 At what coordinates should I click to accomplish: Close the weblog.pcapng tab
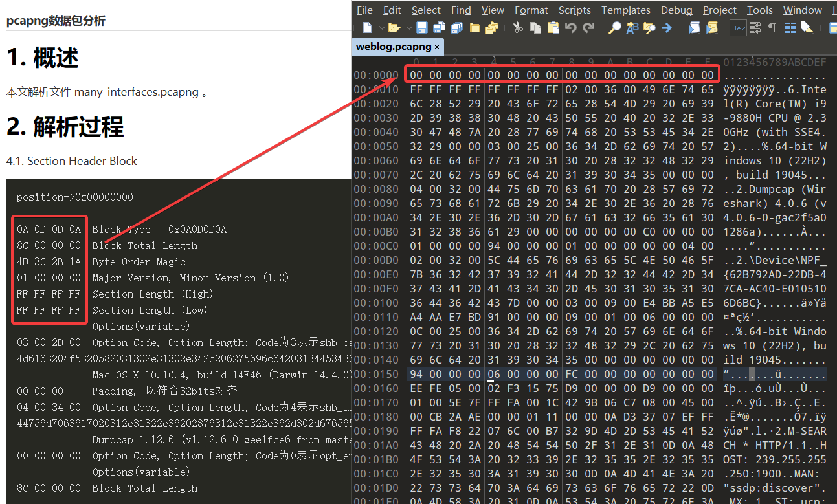click(x=437, y=47)
